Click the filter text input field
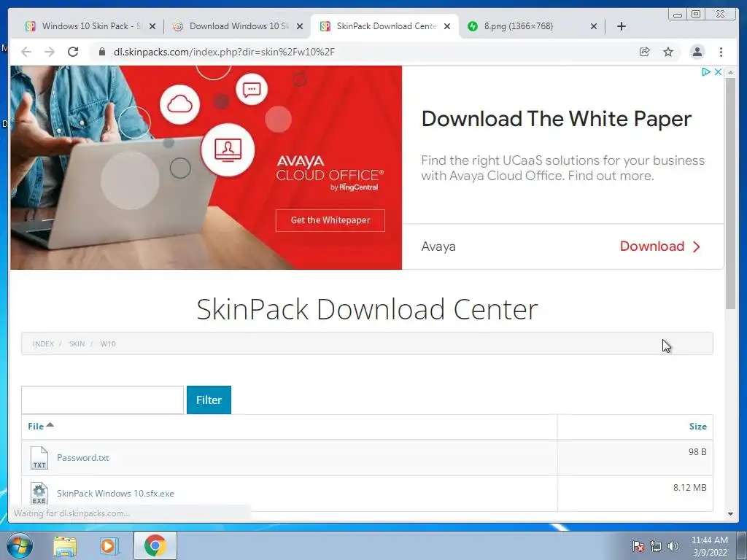This screenshot has width=747, height=560. [102, 400]
